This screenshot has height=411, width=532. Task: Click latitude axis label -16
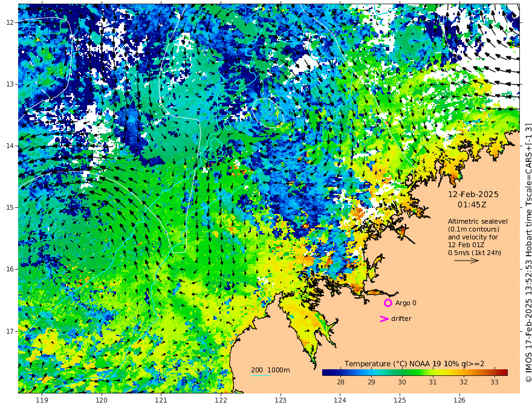(9, 269)
